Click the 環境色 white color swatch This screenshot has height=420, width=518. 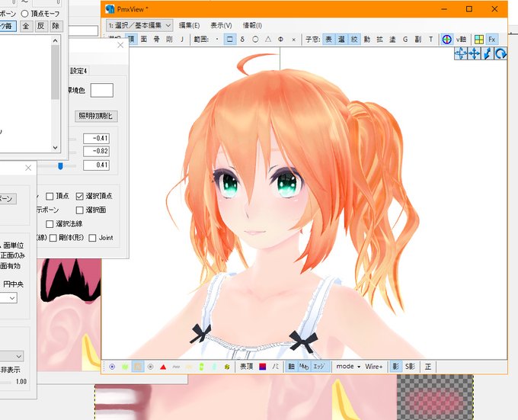[102, 90]
